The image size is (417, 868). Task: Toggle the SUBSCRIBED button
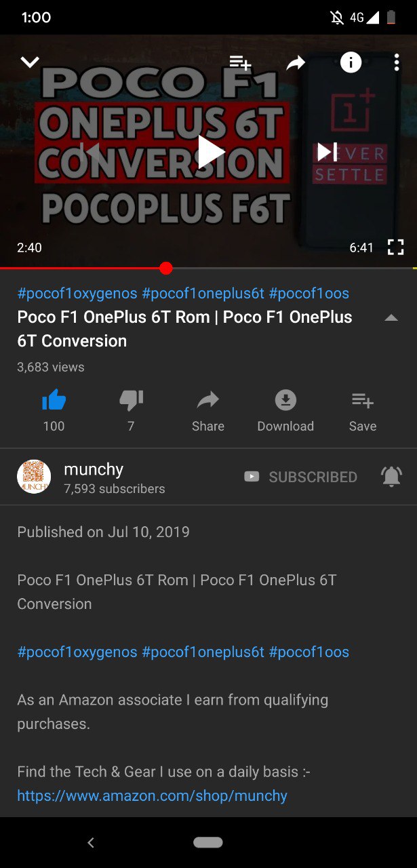pos(300,477)
